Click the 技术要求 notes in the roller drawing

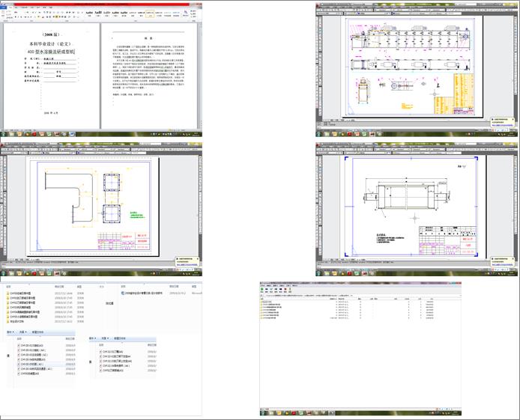click(x=390, y=239)
